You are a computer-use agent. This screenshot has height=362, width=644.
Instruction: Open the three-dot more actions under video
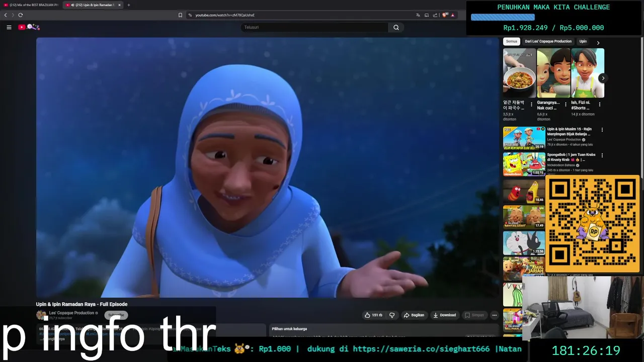click(x=494, y=315)
